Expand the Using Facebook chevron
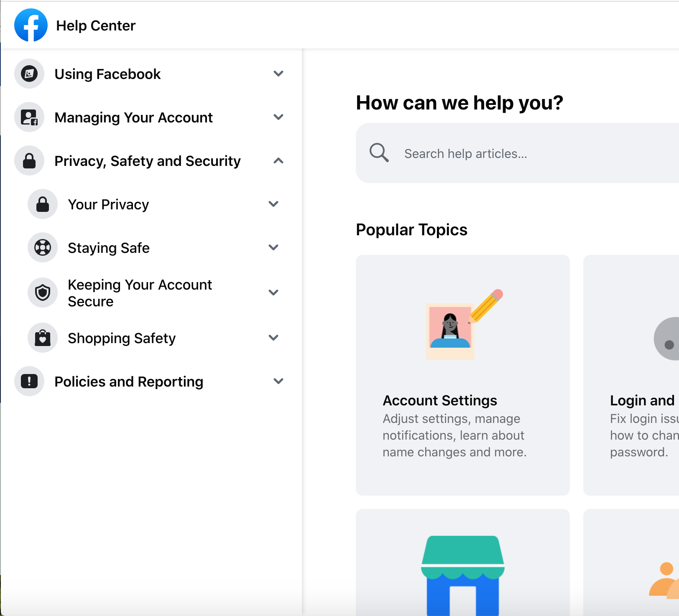Image resolution: width=679 pixels, height=616 pixels. click(278, 74)
